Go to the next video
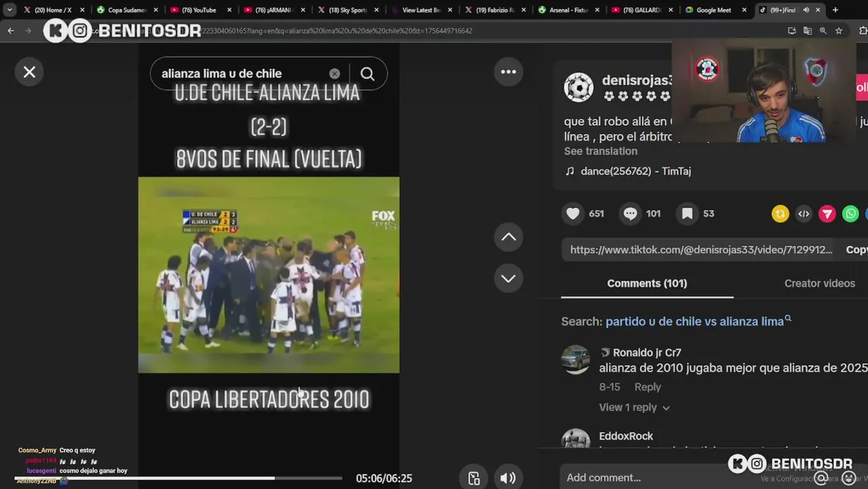 (508, 278)
